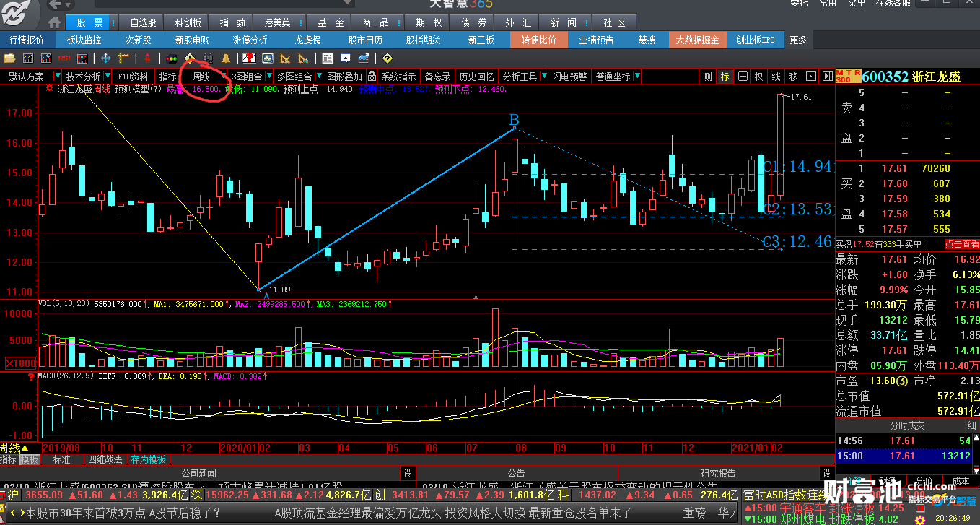Click the yellow diamond question mark icon
The height and width of the screenshot is (525, 980).
(x=387, y=58)
